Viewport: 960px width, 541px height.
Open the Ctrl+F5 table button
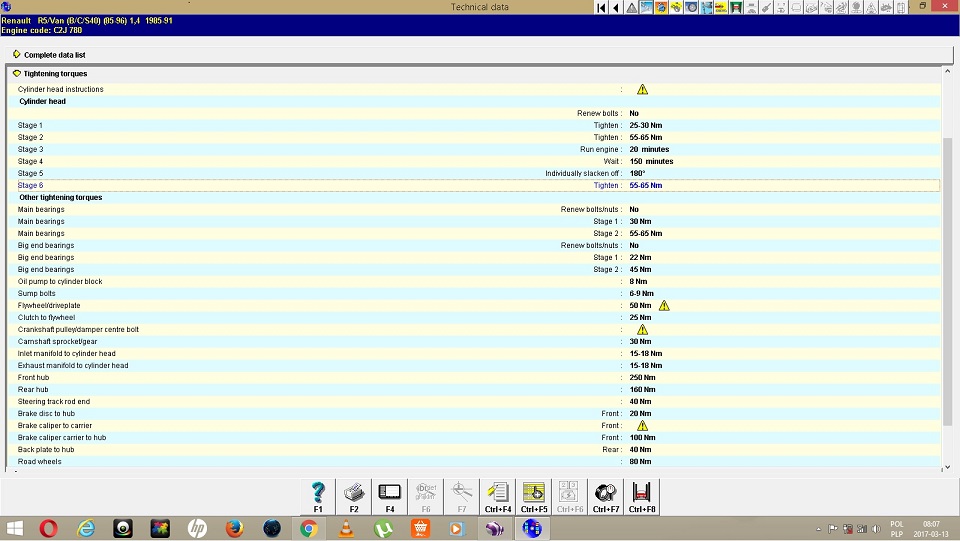(534, 496)
